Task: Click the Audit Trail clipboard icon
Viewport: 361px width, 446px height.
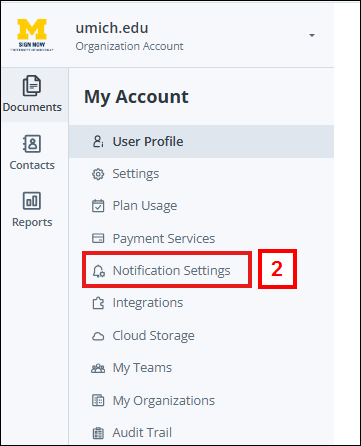Action: click(x=98, y=433)
